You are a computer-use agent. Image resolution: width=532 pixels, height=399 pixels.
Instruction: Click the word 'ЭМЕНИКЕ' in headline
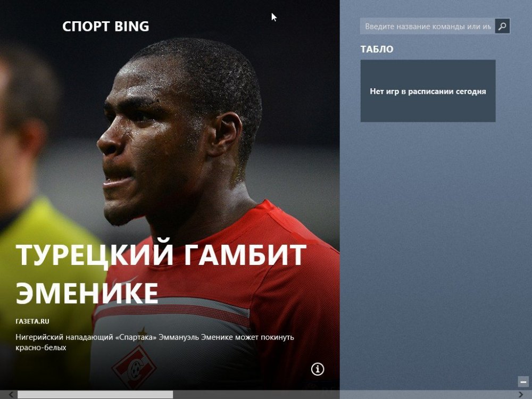(x=87, y=293)
